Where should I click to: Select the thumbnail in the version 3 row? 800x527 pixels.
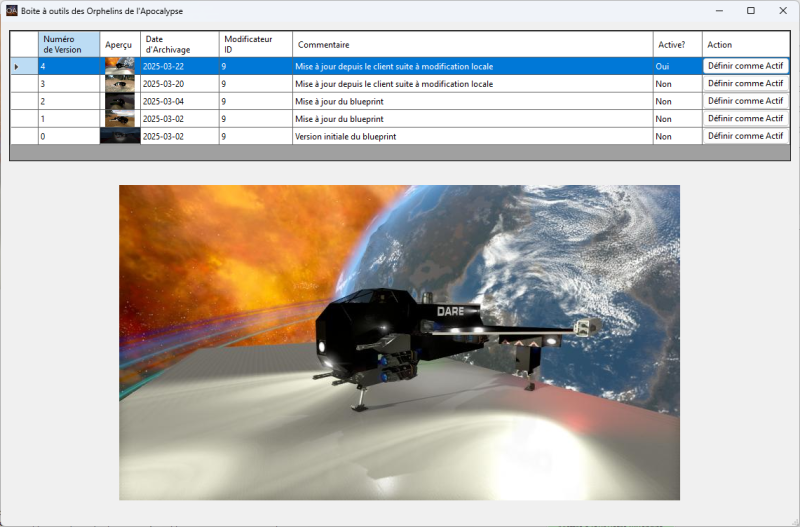coord(120,84)
